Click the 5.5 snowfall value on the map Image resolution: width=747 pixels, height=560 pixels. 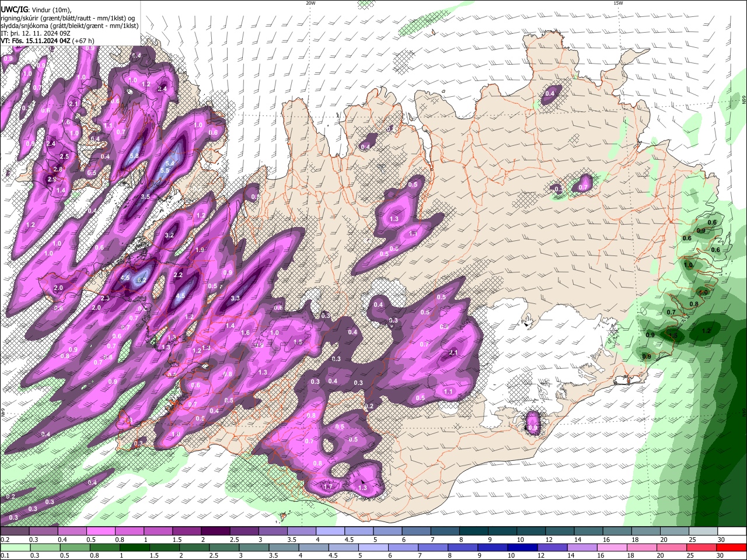[165, 170]
